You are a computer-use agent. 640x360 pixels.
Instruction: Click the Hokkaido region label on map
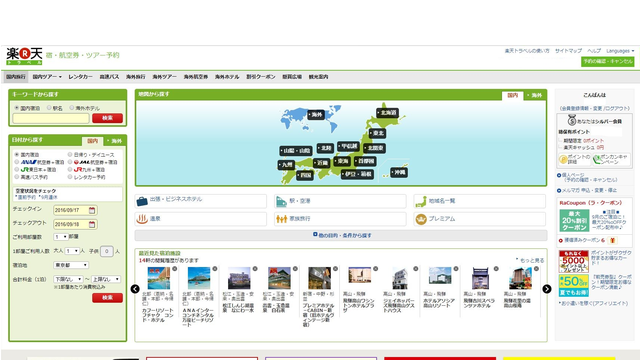click(387, 113)
